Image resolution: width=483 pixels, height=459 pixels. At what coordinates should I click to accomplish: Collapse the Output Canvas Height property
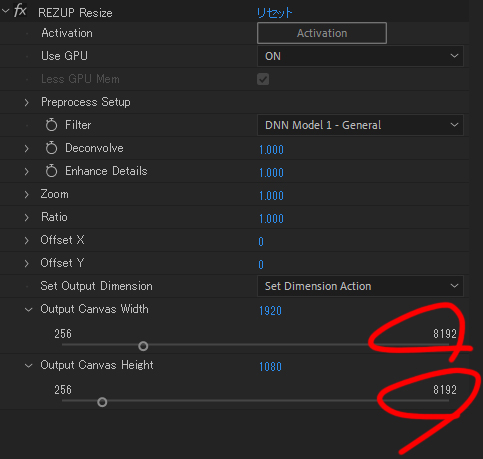pyautogui.click(x=29, y=366)
